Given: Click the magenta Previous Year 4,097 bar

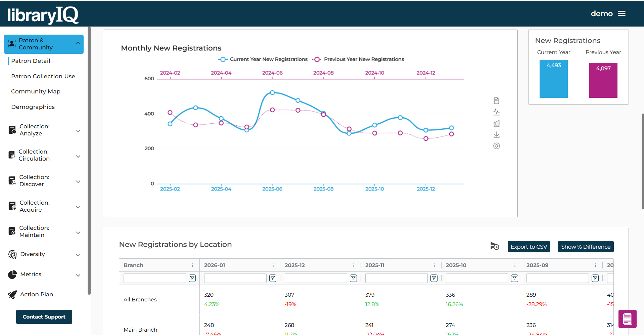Looking at the screenshot, I should (603, 80).
